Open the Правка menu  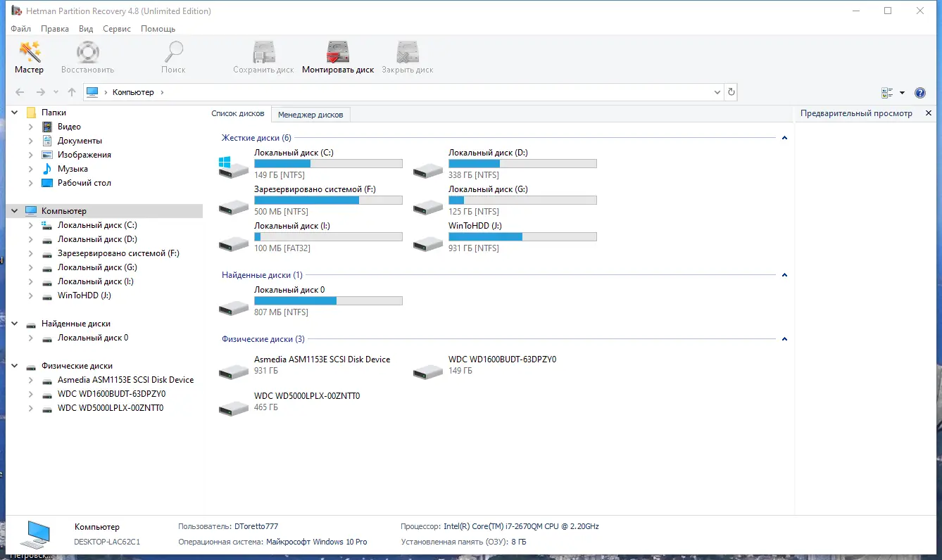coord(55,29)
